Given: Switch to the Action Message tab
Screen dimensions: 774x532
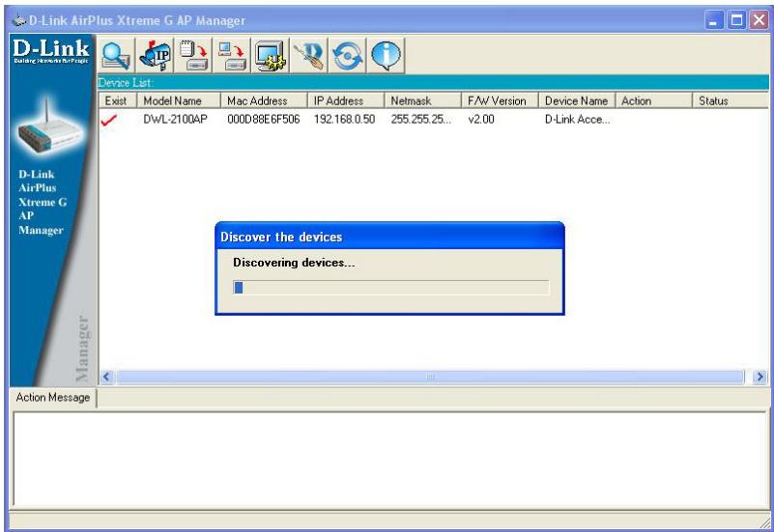Looking at the screenshot, I should tap(53, 398).
